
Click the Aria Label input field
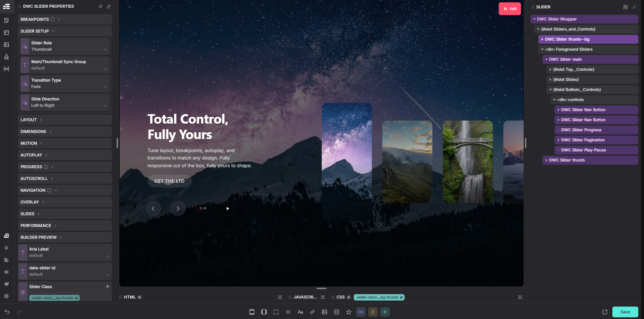[x=65, y=252]
